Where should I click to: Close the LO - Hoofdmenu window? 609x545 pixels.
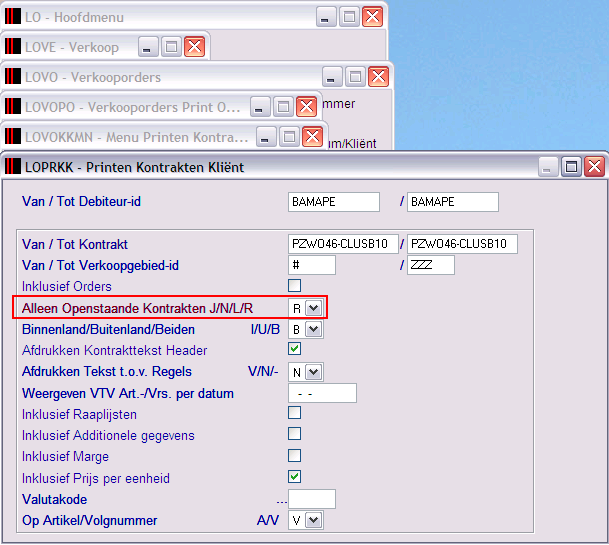(x=372, y=17)
